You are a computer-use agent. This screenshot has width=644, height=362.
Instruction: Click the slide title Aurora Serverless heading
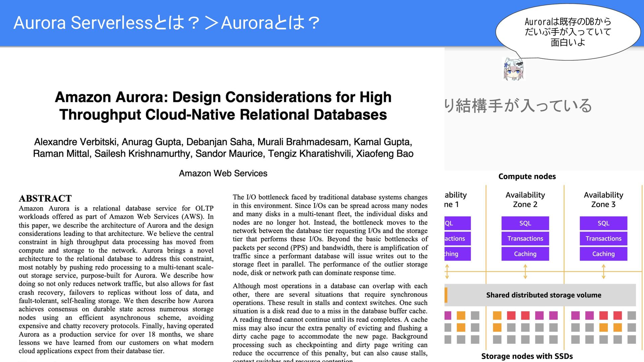167,23
